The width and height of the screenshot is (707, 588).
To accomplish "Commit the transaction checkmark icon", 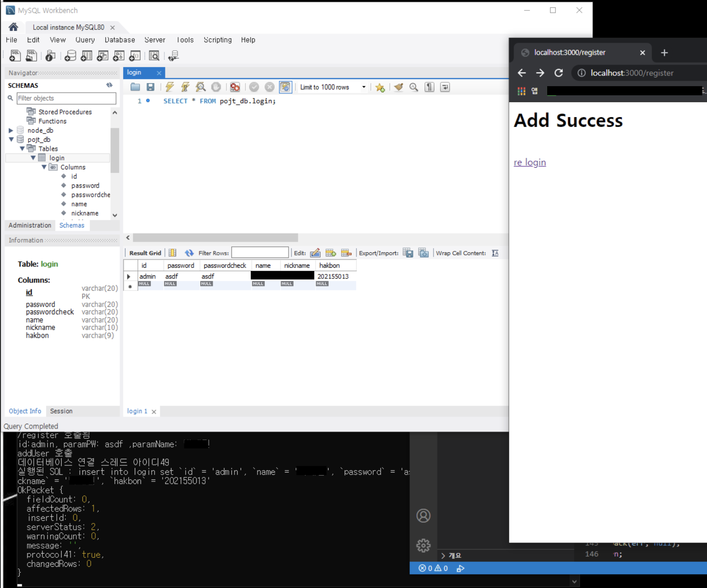I will (x=254, y=87).
